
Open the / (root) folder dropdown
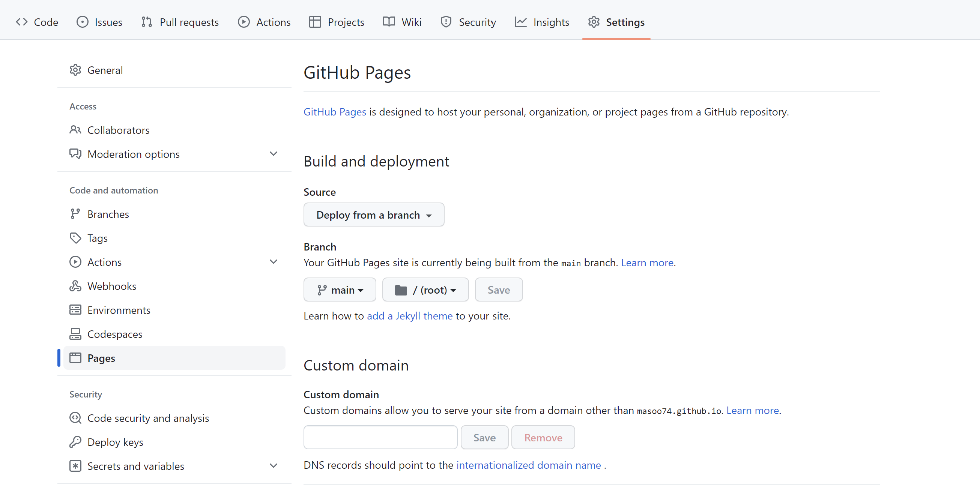pos(425,290)
